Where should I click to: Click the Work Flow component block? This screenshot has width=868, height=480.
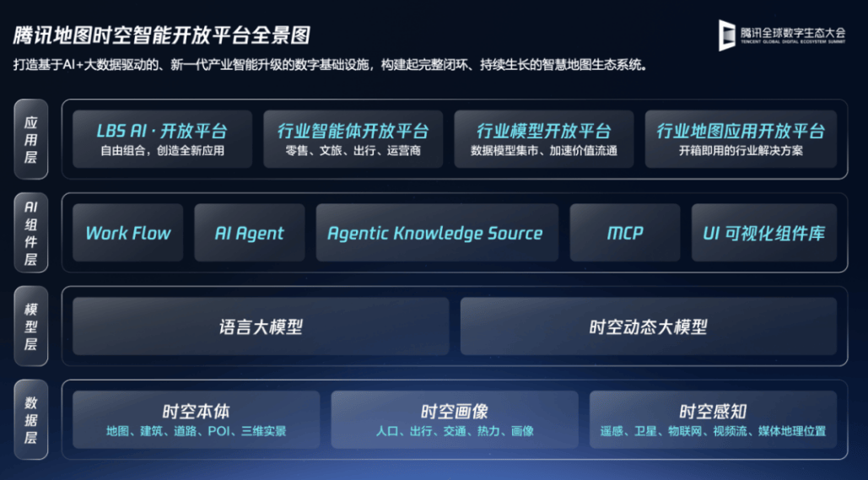[x=128, y=233]
